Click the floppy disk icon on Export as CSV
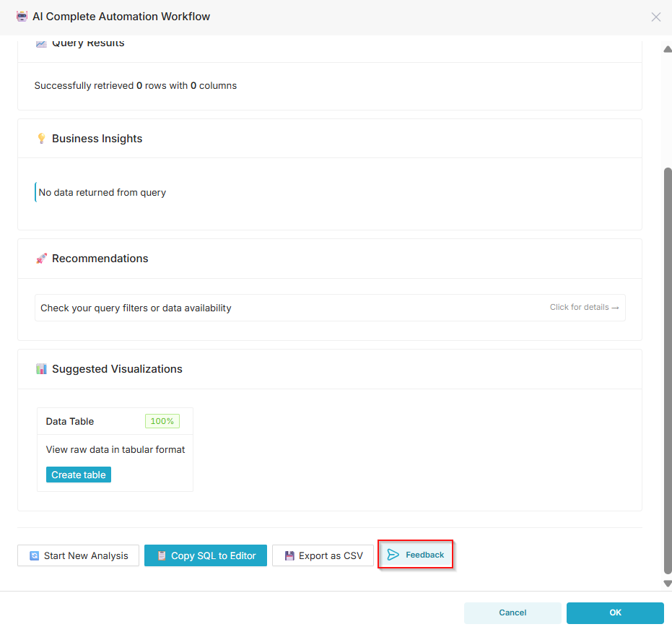 289,555
